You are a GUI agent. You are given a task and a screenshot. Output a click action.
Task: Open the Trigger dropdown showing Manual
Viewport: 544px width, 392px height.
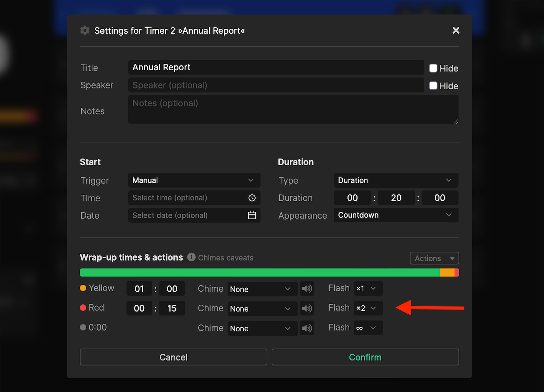click(x=194, y=180)
